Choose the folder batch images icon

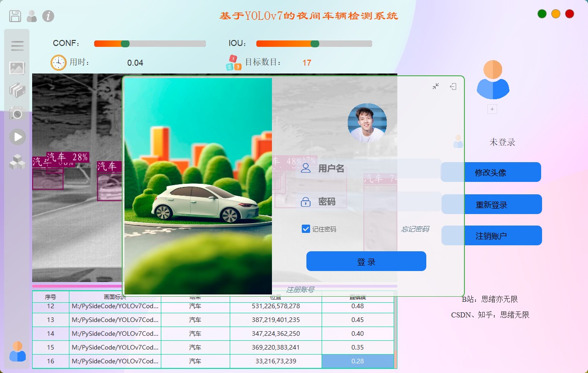pos(17,90)
